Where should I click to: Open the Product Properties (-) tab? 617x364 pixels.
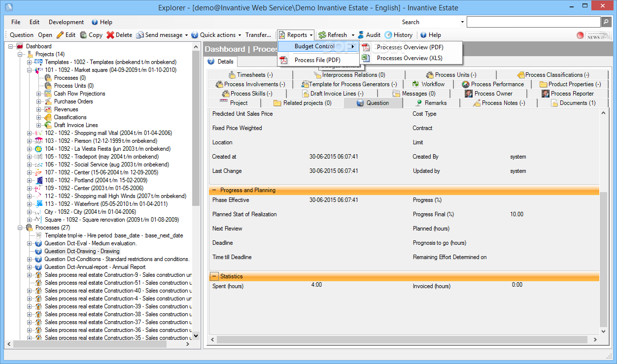tap(570, 84)
